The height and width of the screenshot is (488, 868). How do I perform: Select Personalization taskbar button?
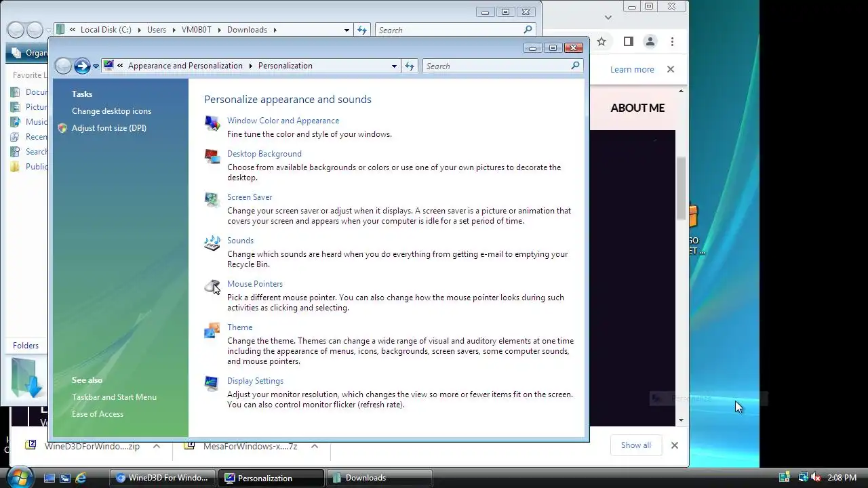pyautogui.click(x=272, y=478)
